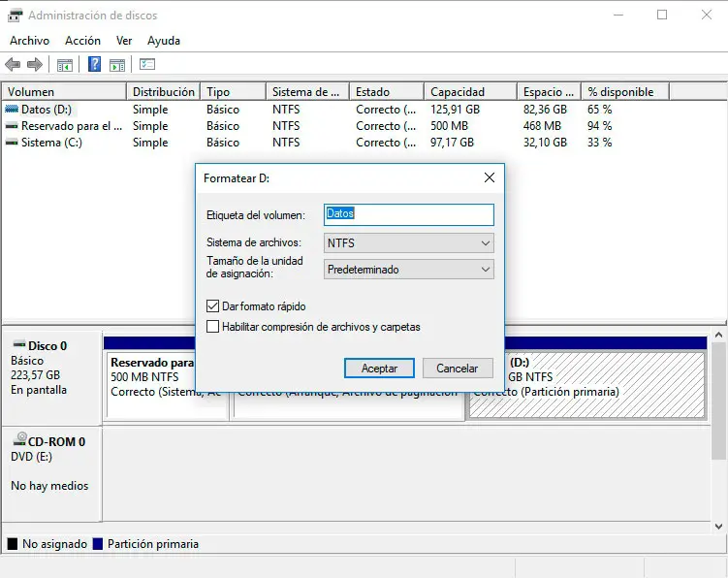Click the 94 % available cell
The image size is (728, 578).
tap(599, 126)
